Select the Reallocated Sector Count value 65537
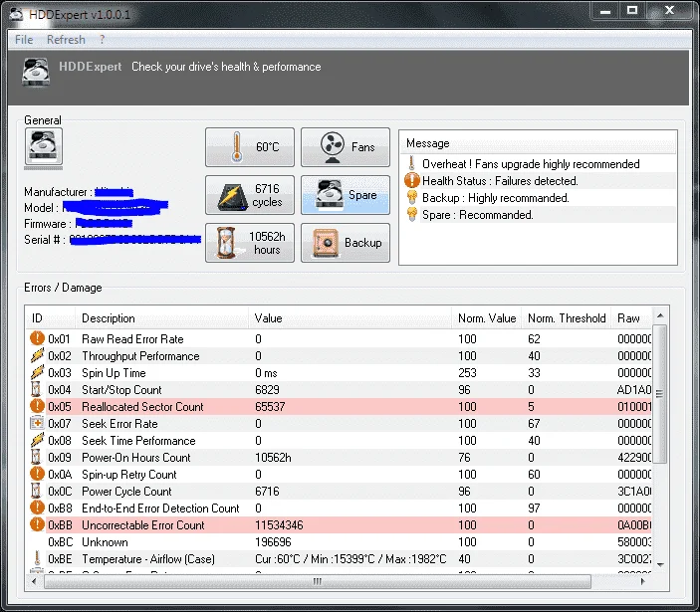Viewport: 700px width, 612px height. [x=270, y=406]
